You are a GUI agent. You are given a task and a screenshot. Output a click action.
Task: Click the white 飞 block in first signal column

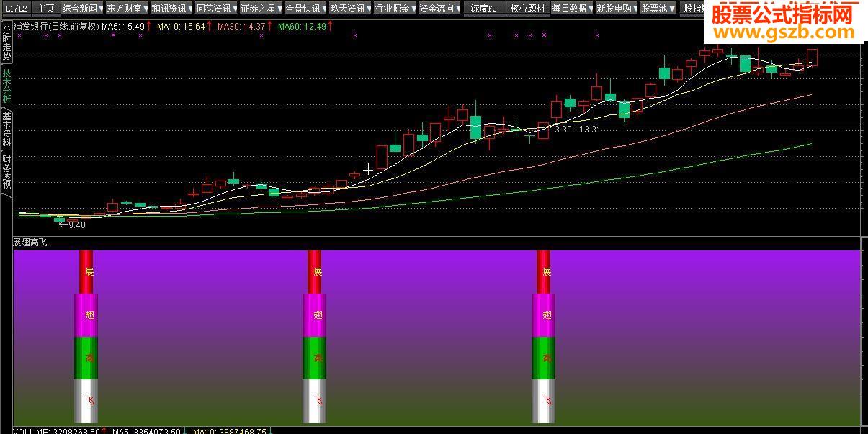coord(86,402)
